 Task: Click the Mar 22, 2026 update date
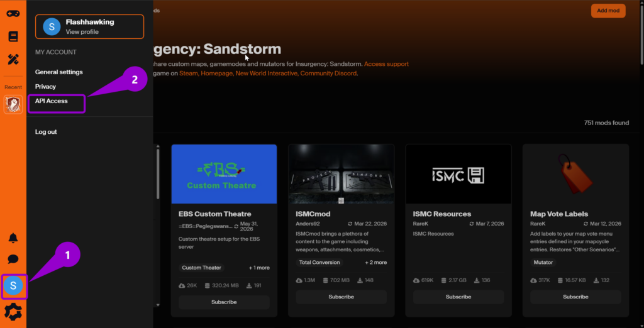pos(371,224)
